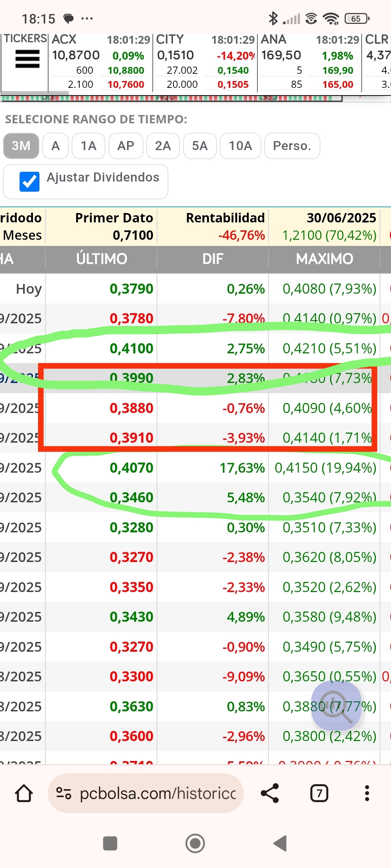Sort by the ÚLTIMO column header
Screen dimensions: 391x868
[101, 259]
